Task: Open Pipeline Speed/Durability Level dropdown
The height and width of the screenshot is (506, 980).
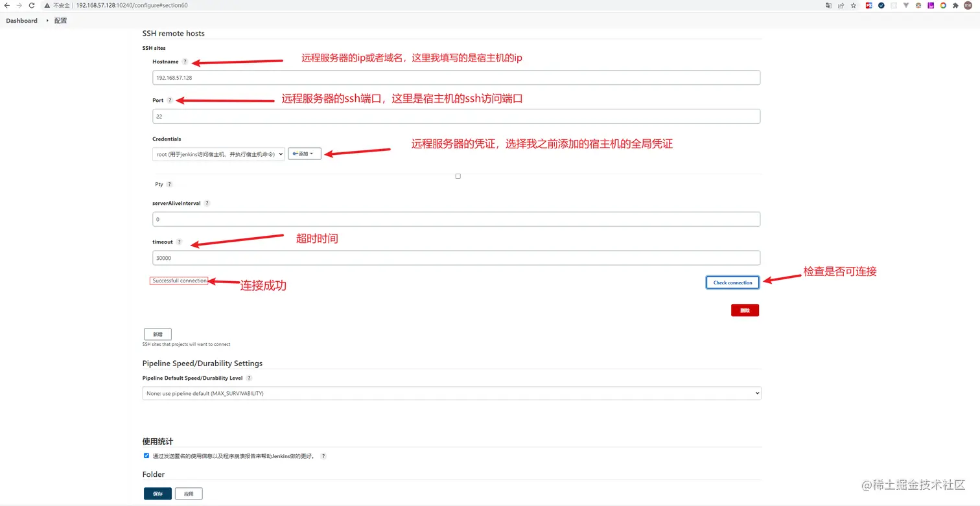Action: tap(452, 393)
